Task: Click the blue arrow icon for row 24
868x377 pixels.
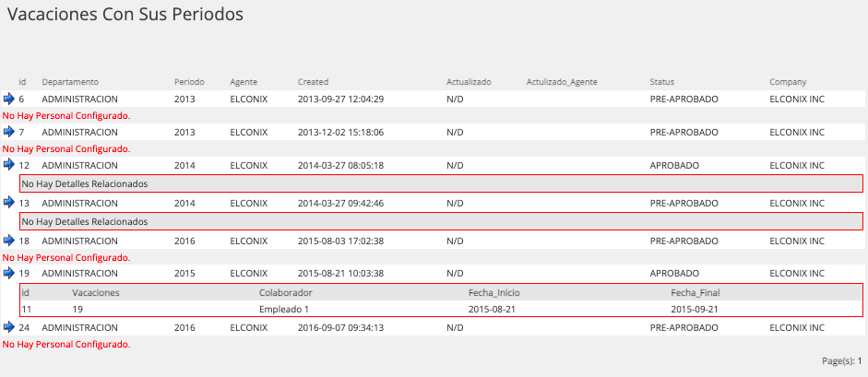Action: point(8,327)
